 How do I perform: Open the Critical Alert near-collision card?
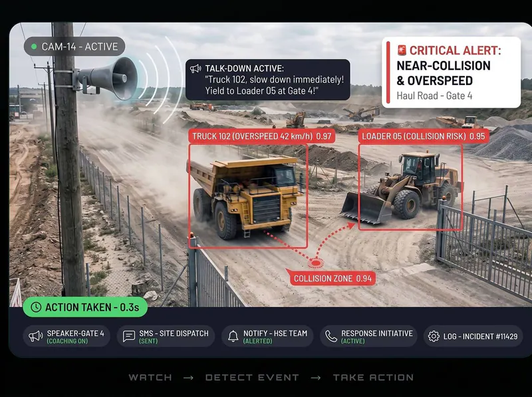click(452, 72)
